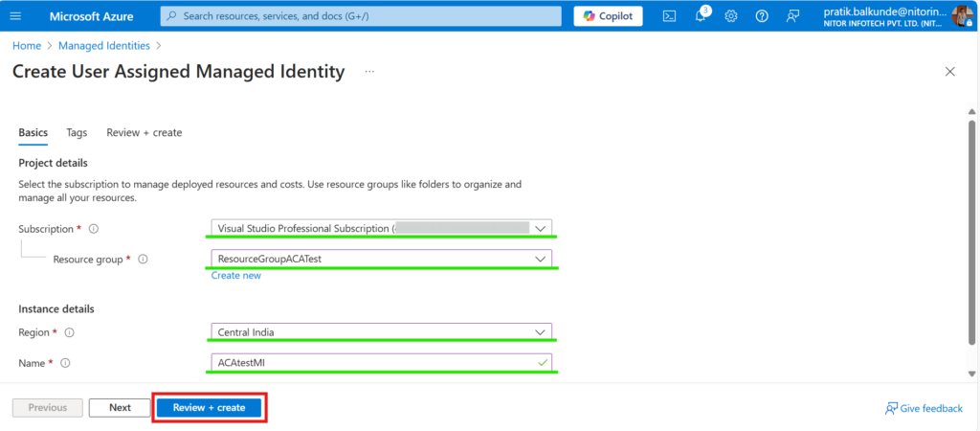Open the notifications bell

click(701, 16)
